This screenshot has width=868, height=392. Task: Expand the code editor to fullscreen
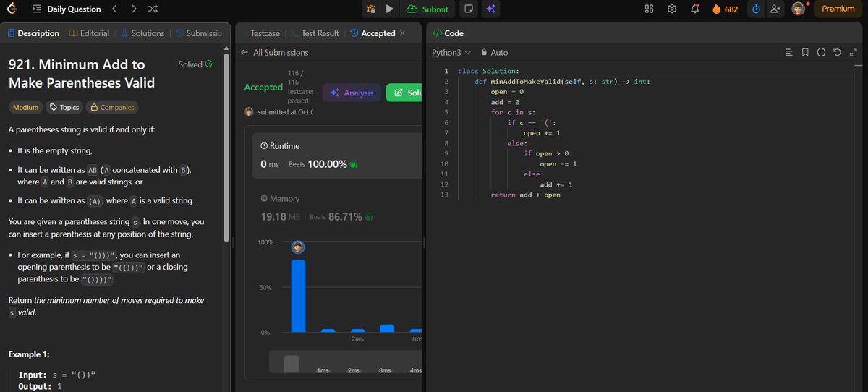tap(853, 53)
